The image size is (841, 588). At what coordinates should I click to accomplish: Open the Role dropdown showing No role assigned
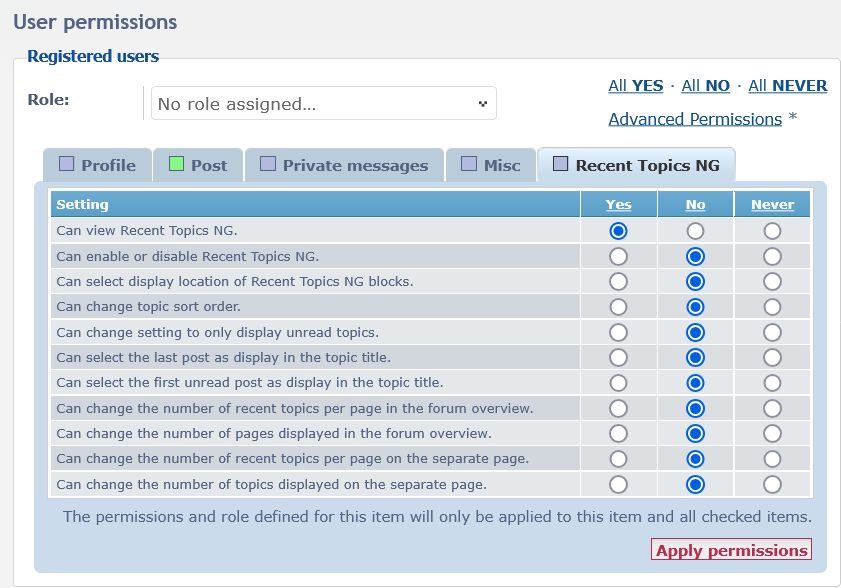pyautogui.click(x=323, y=104)
